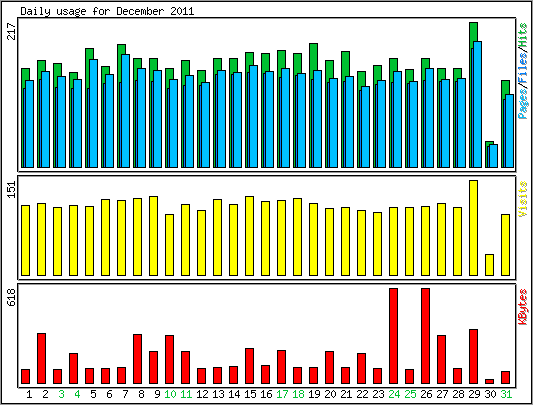Screen dimensions: 533x405
Task: Click green weekend day 3 label
Action: [x=61, y=394]
